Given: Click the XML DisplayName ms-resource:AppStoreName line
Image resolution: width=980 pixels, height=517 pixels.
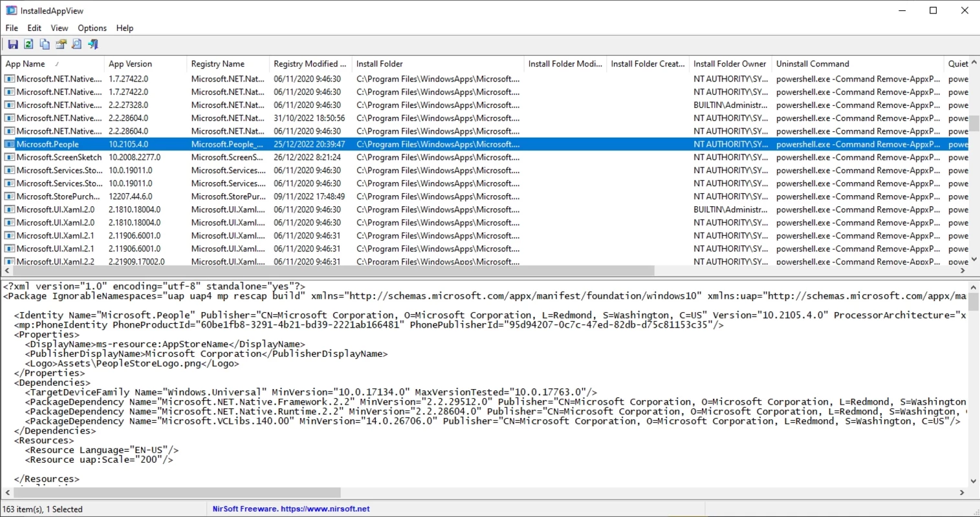Looking at the screenshot, I should click(165, 344).
